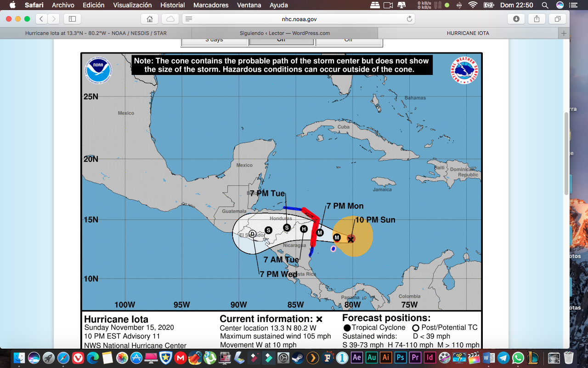The image size is (588, 368).
Task: Open the iCloud tabs cloud icon
Action: [170, 19]
